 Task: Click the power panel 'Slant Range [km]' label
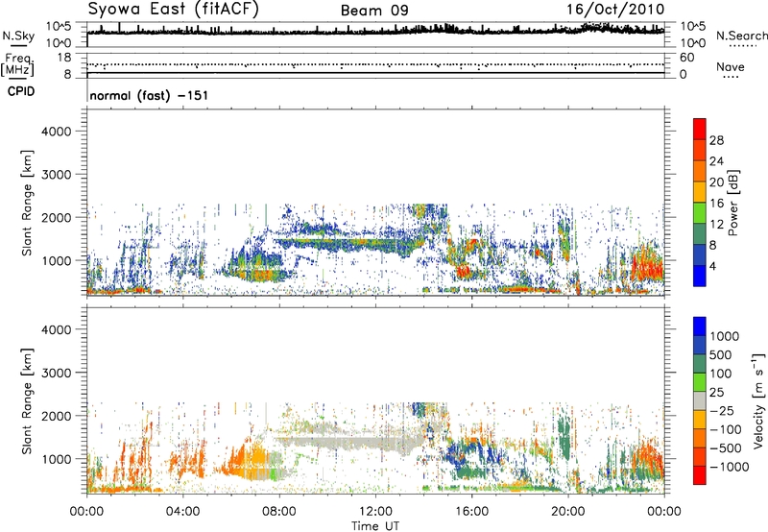tap(27, 204)
